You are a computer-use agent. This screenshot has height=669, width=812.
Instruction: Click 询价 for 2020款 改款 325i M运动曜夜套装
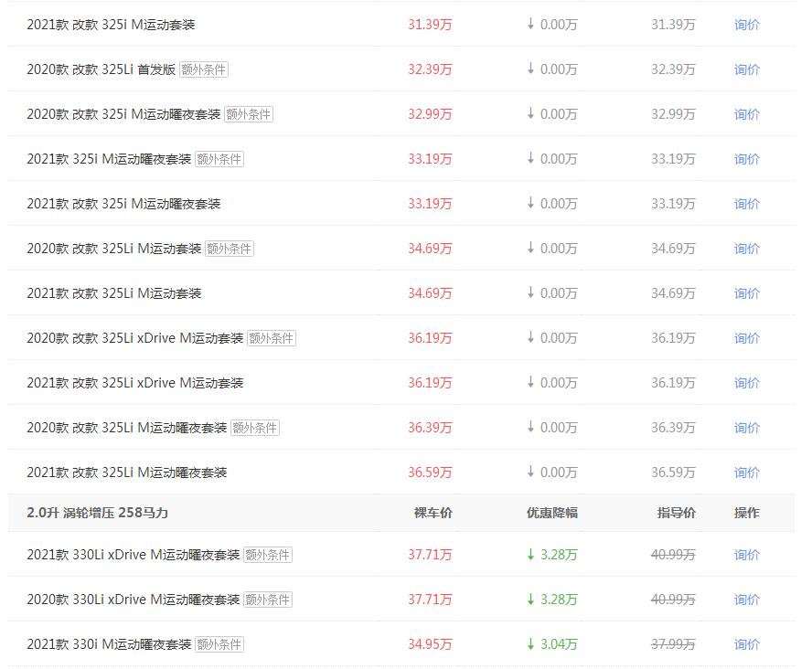coord(746,114)
